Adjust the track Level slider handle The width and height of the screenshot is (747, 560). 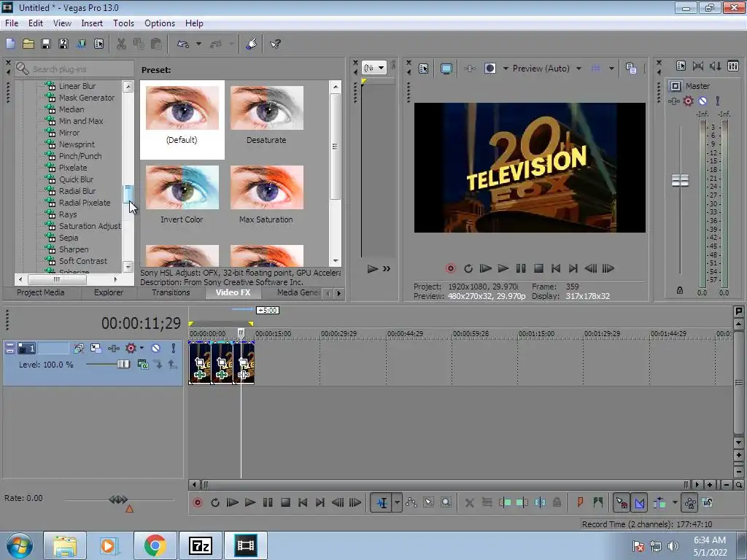pos(123,365)
